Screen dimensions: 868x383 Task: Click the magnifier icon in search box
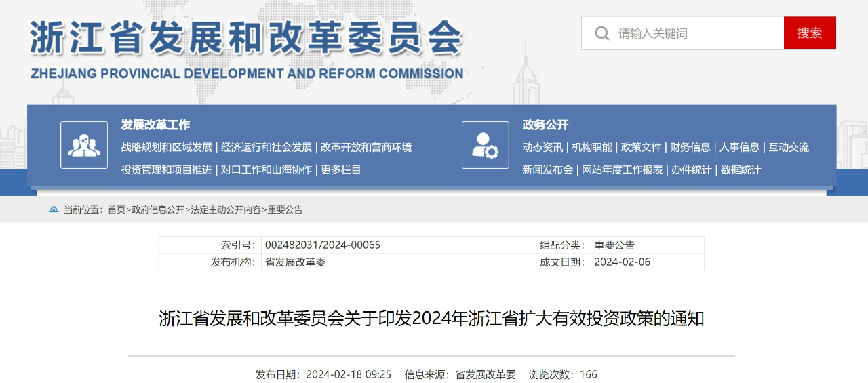pyautogui.click(x=601, y=33)
